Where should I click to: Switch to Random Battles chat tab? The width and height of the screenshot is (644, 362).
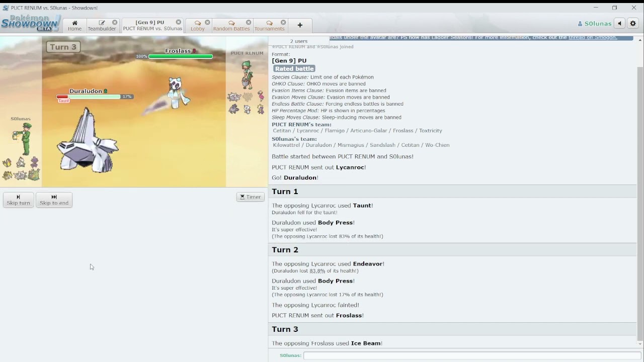point(231,26)
